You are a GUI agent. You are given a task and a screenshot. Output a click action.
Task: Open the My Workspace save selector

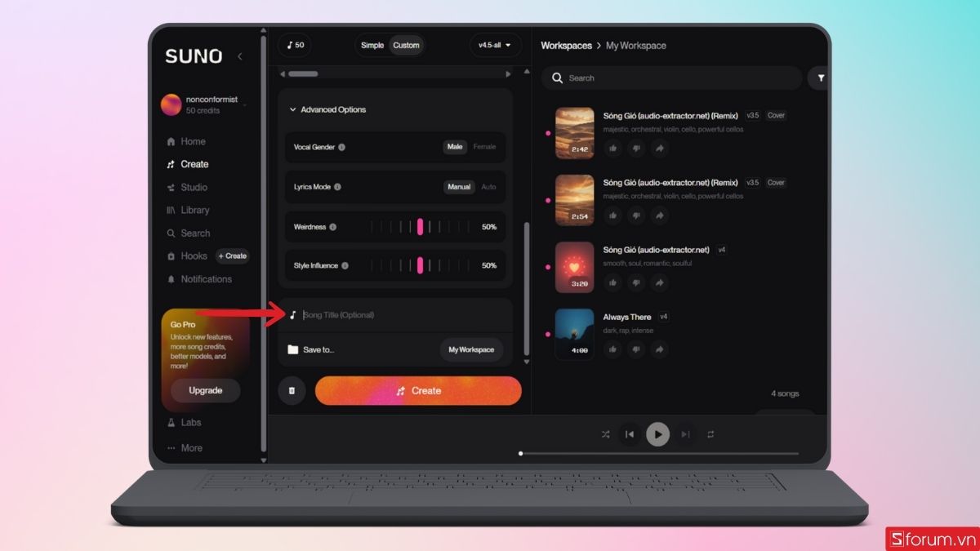(x=471, y=349)
